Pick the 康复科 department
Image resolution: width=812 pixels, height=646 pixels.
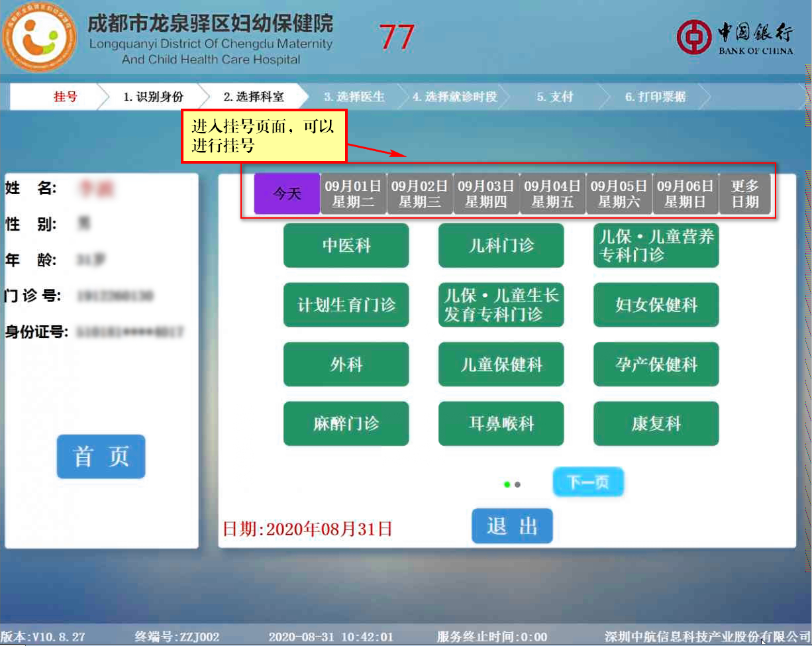[x=656, y=423]
